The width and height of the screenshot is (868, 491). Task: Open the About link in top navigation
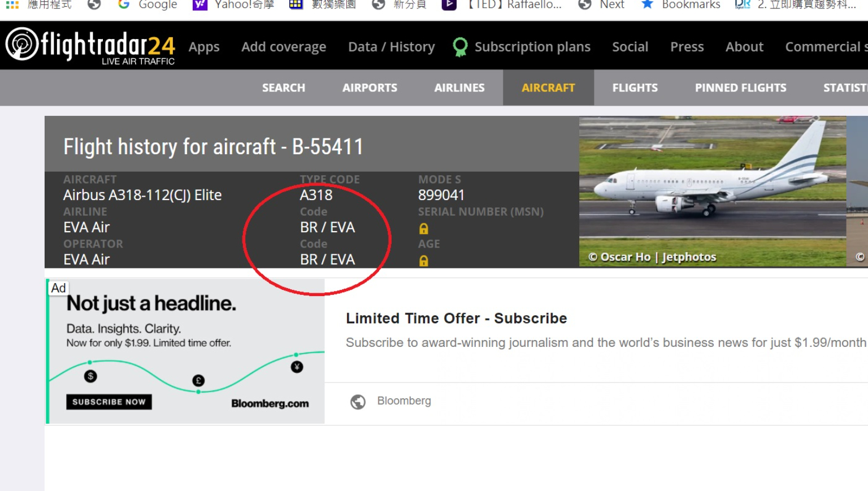(x=744, y=47)
